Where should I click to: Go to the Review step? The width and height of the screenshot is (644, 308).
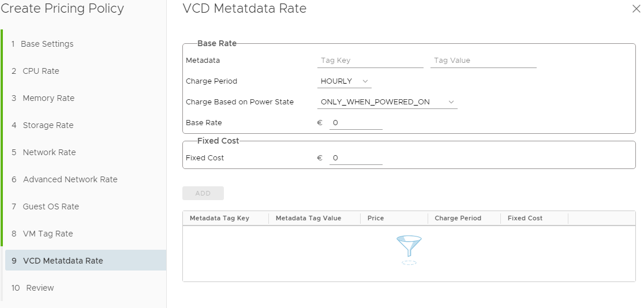coord(40,288)
